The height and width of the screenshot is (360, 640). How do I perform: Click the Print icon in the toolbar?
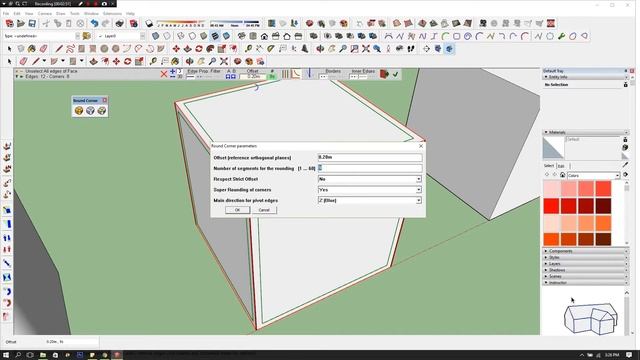pos(119,23)
